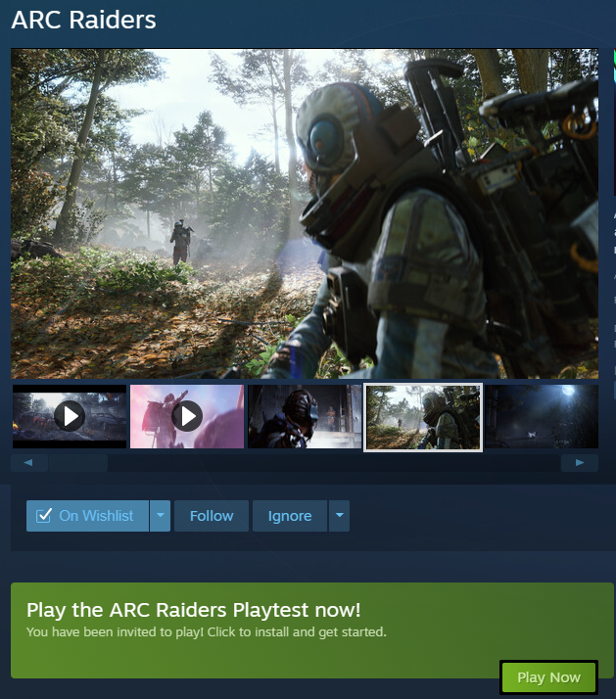Open the moonlit night screenshot thumbnail
This screenshot has height=699, width=616.
[542, 416]
